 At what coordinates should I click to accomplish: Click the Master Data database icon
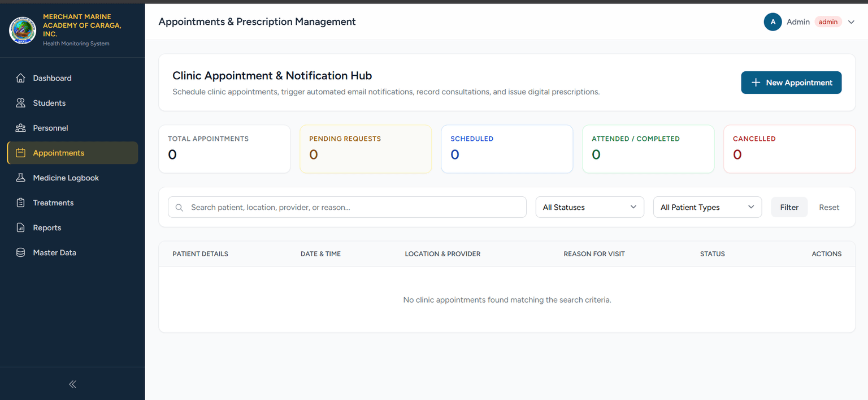tap(21, 252)
